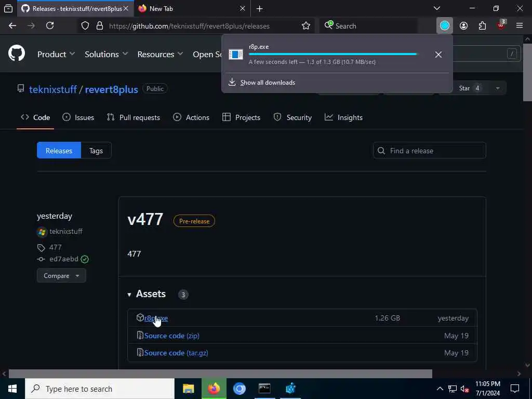Click the vertical page scrollbar thumb

[527, 72]
